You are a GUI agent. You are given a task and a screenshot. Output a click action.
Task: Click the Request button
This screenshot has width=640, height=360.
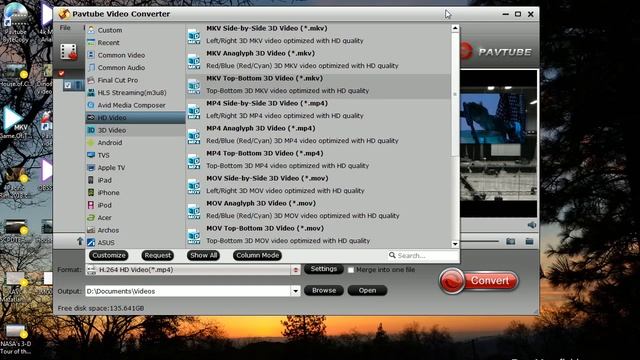158,256
